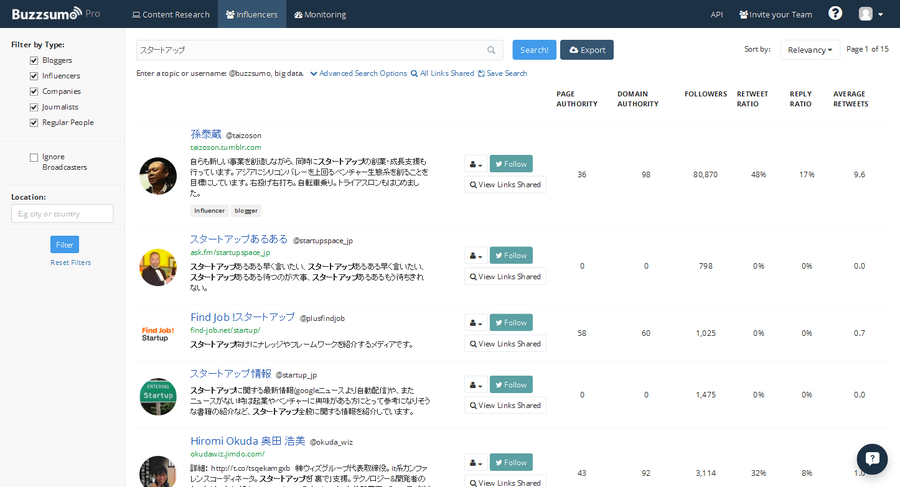Follow @okuda_wiz
This screenshot has height=487, width=900.
[x=511, y=462]
